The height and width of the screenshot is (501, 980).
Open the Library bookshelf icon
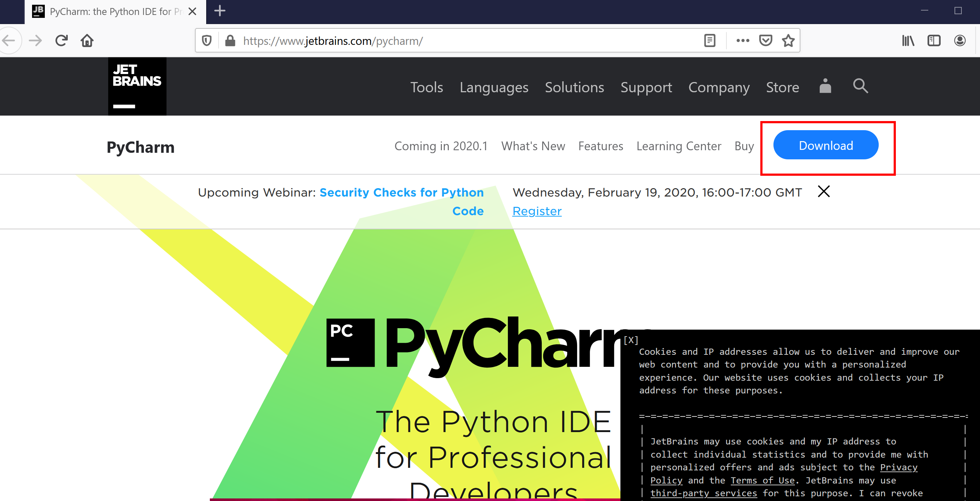908,40
